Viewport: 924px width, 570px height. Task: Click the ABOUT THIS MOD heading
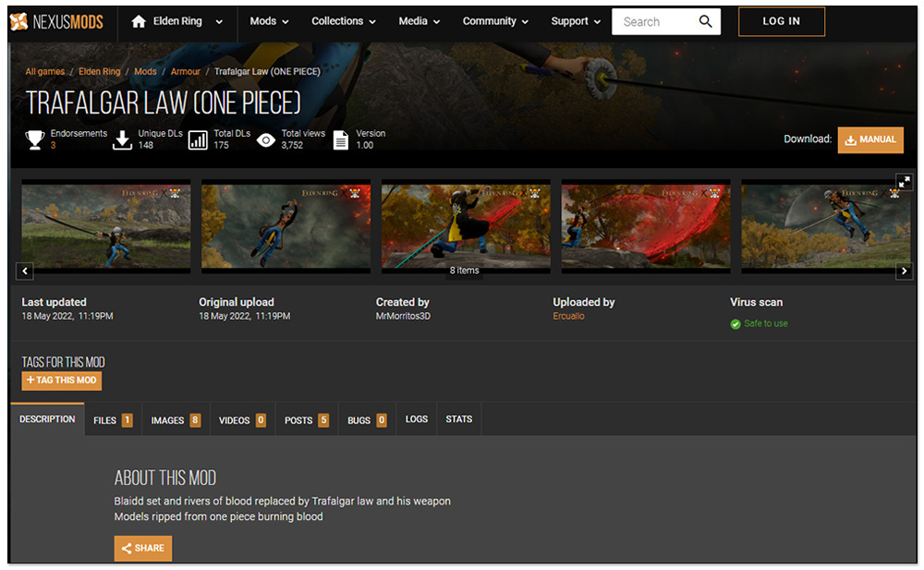[x=165, y=478]
